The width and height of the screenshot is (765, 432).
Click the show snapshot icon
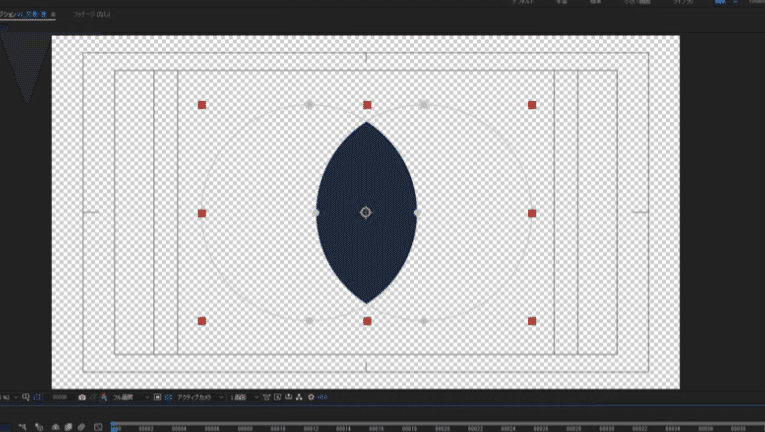tap(93, 397)
